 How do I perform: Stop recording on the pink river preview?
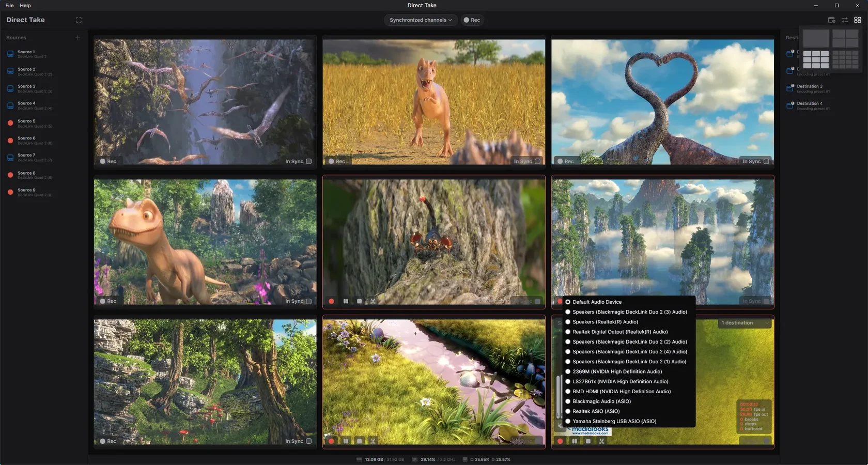coord(360,441)
